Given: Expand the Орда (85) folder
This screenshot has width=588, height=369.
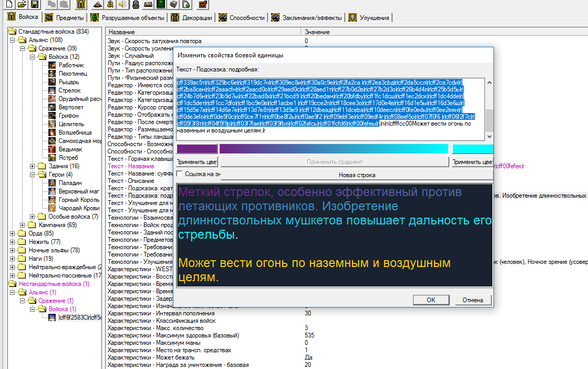Looking at the screenshot, I should (13, 233).
